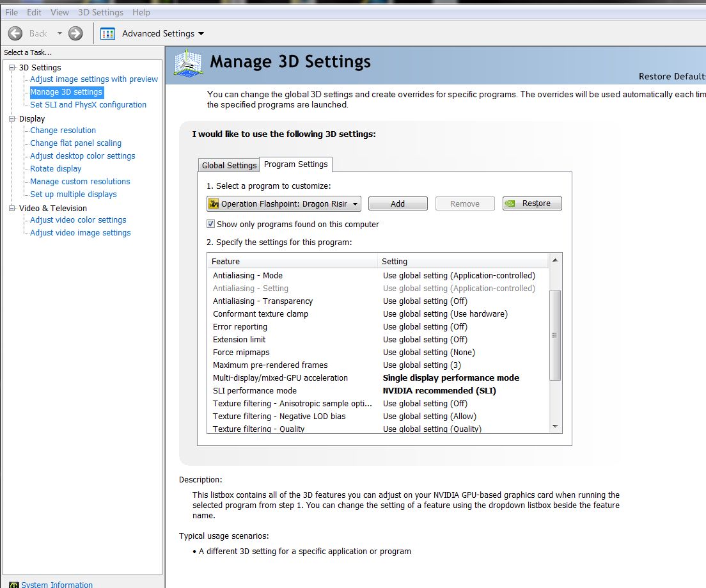Select Multi-display/mixed-GPU acceleration row
The image size is (706, 588).
tap(378, 377)
